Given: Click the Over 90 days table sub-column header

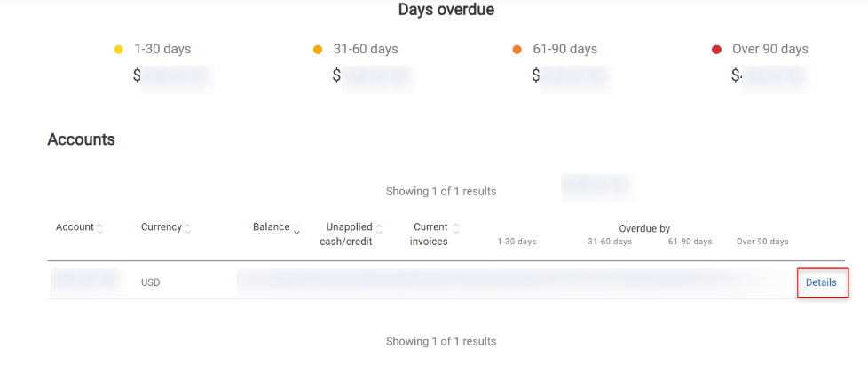Looking at the screenshot, I should point(762,242).
